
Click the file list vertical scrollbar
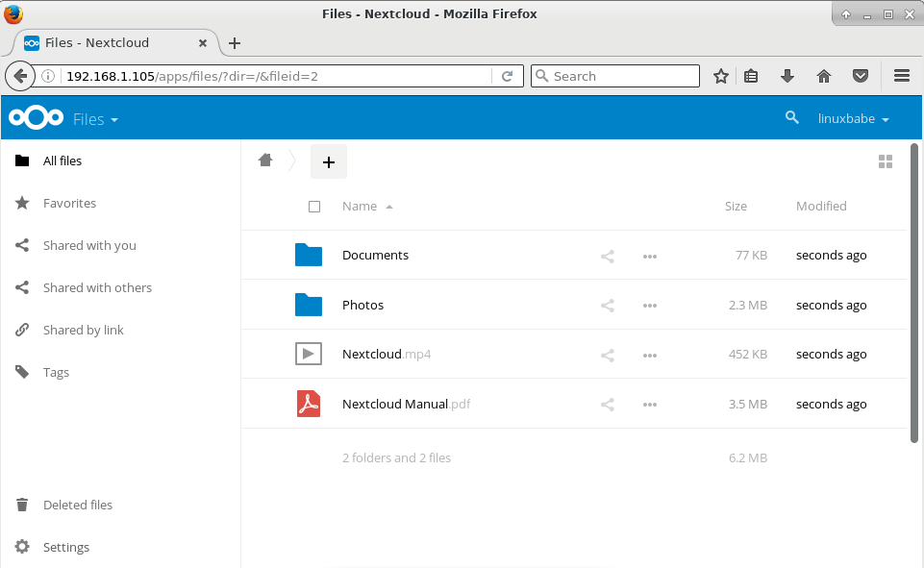coord(913,288)
